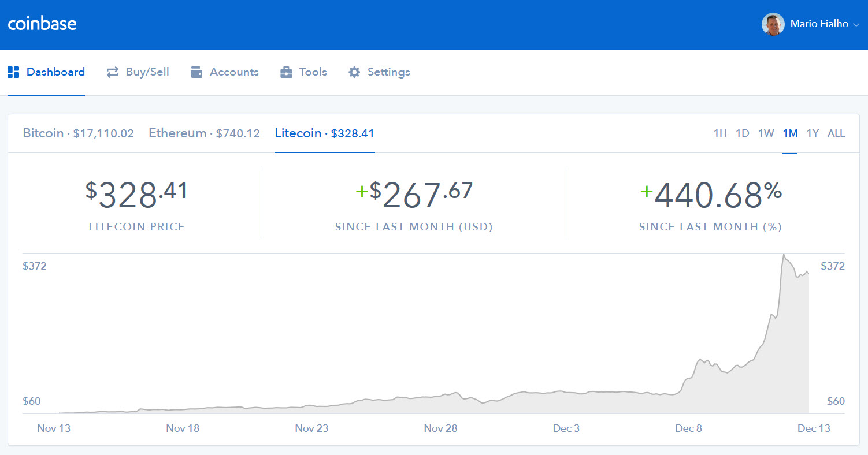868x455 pixels.
Task: Click the Dec 13 axis label
Action: [x=814, y=428]
